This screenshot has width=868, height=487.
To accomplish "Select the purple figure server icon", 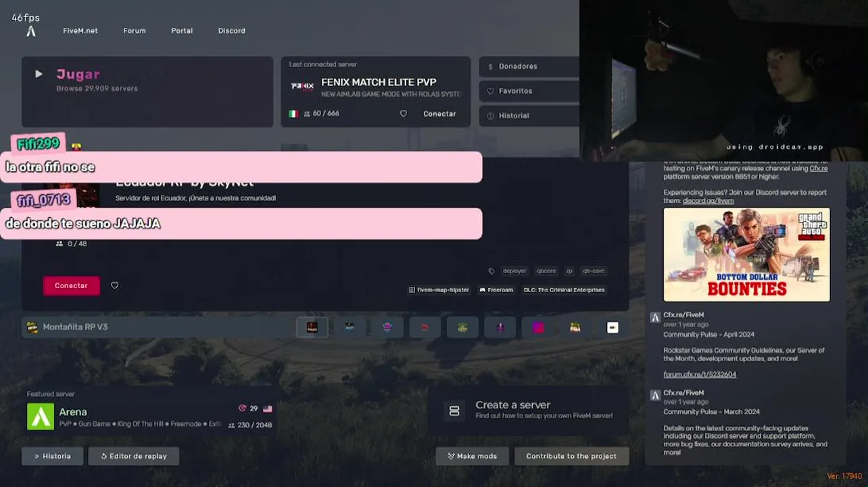I will click(x=500, y=327).
